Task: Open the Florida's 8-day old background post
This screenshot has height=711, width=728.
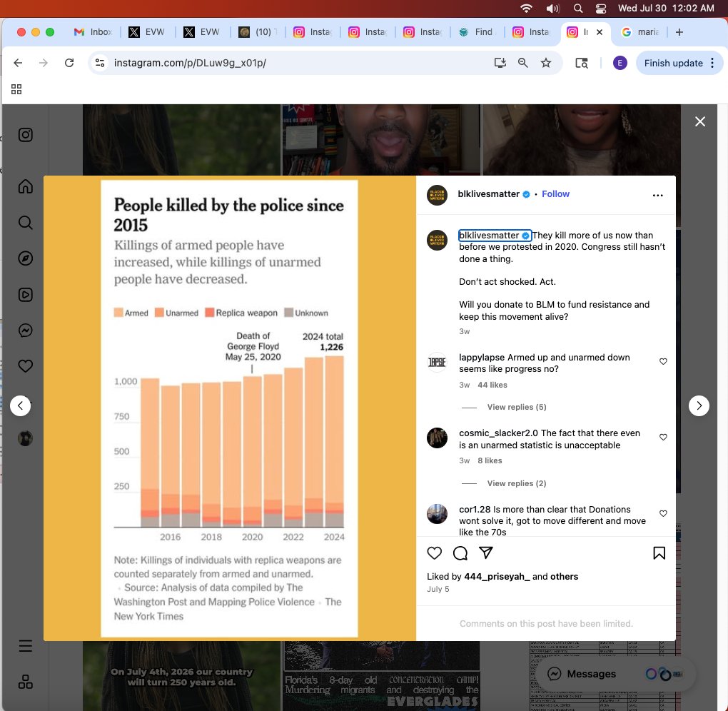Action: point(381,676)
